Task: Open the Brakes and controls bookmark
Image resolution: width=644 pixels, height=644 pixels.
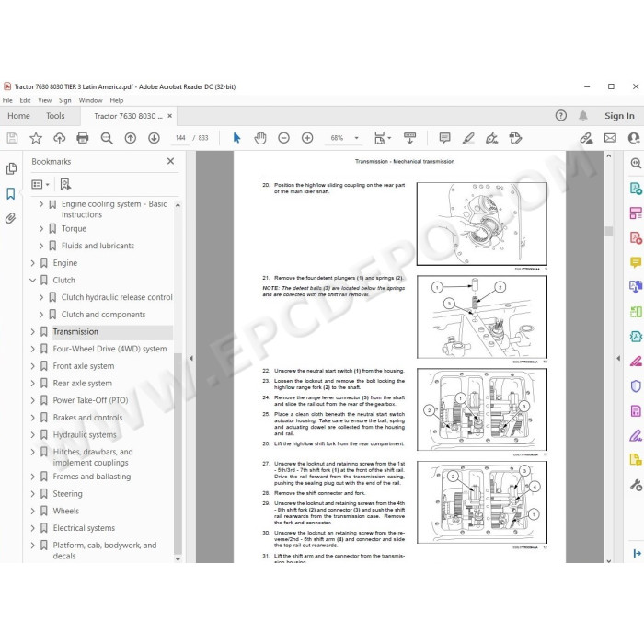Action: 88,418
